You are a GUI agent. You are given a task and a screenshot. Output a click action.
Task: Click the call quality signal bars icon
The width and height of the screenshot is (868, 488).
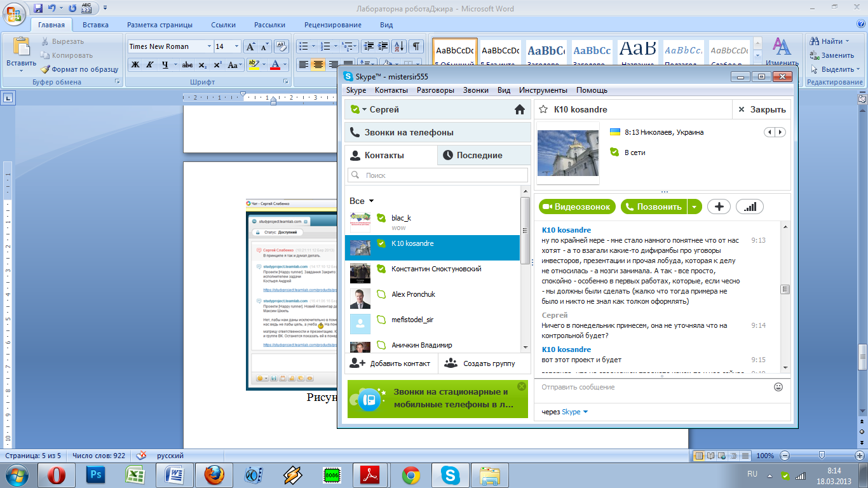tap(750, 207)
